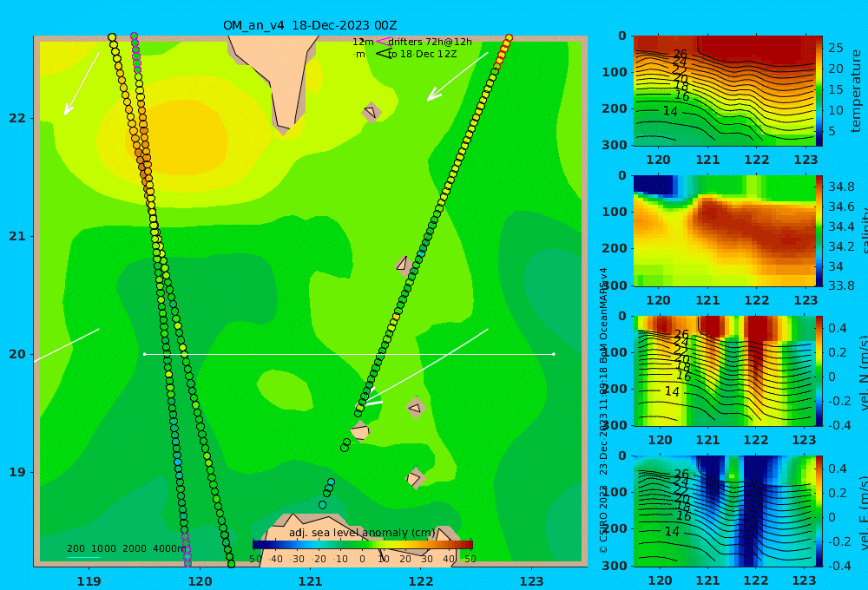Click the 'temperature' colorbar label
The image size is (868, 590).
tap(856, 91)
